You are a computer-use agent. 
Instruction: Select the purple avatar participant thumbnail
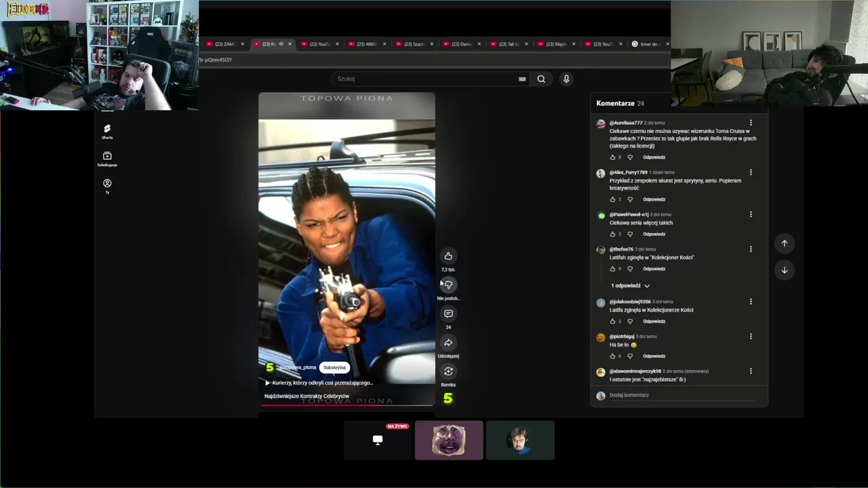click(x=449, y=440)
